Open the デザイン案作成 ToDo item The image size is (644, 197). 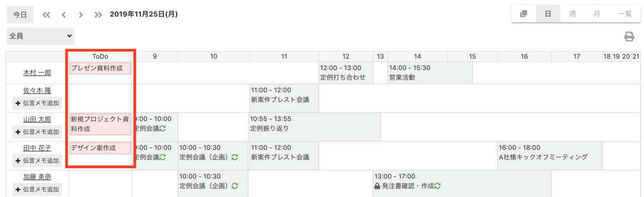[x=100, y=148]
